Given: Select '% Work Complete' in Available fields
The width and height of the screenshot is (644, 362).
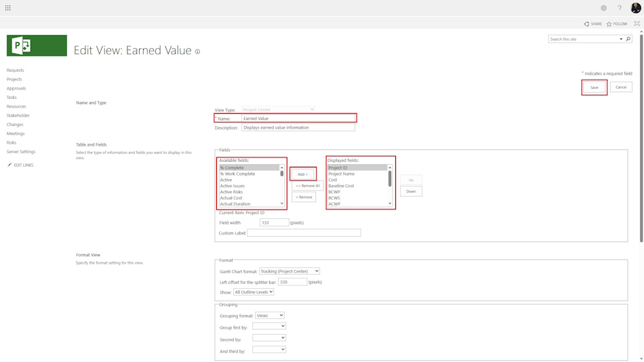Looking at the screenshot, I should [x=249, y=174].
